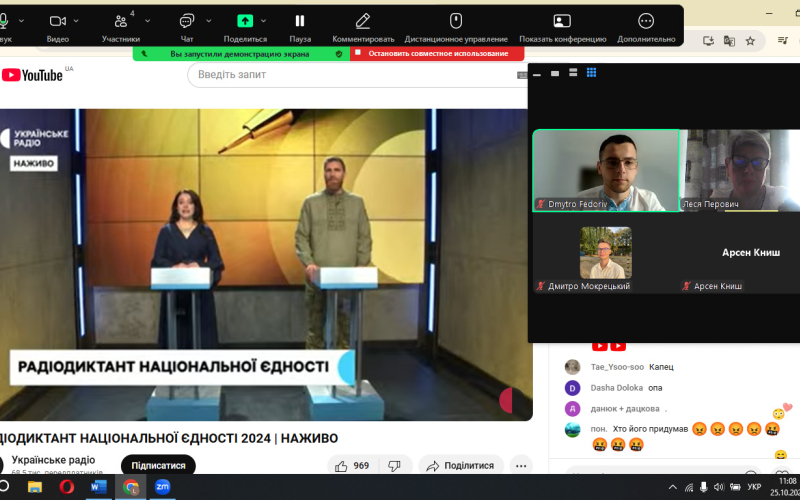Viewport: 800px width, 500px height.
Task: Select Dmytro Fedoriv video tile
Action: 606,170
